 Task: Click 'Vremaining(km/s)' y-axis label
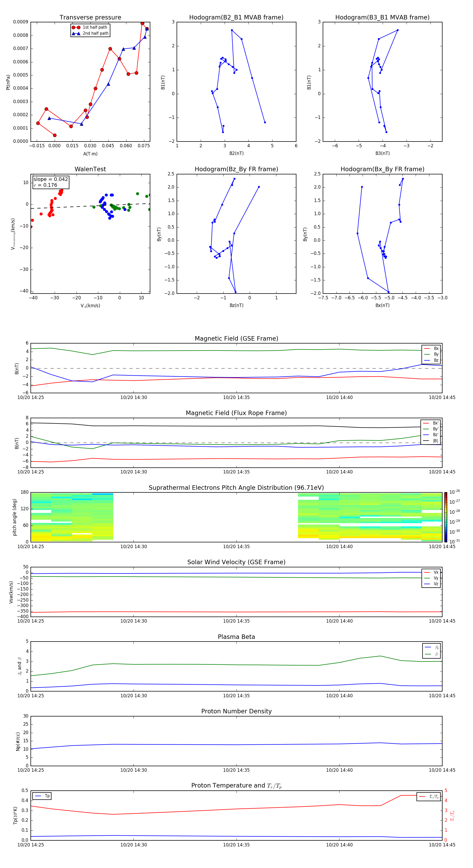pyautogui.click(x=13, y=234)
